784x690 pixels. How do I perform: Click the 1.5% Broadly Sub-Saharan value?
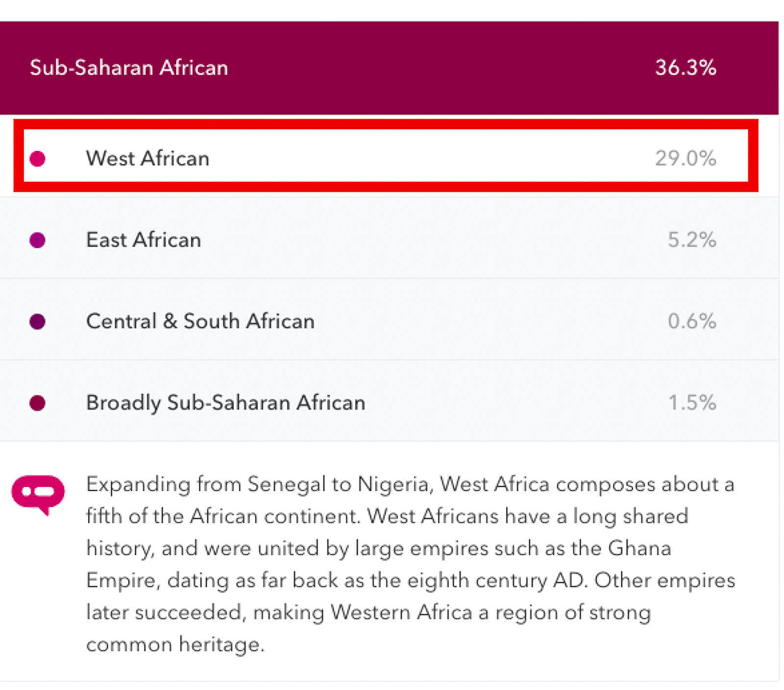click(x=692, y=403)
